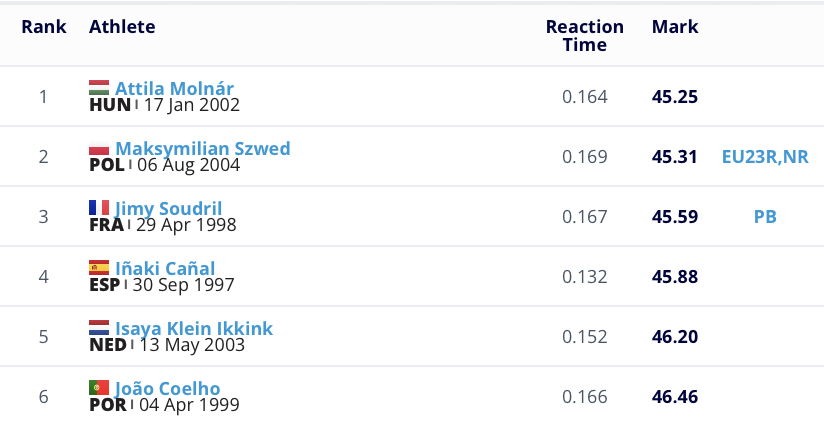This screenshot has height=424, width=824.
Task: Click the Hungary flag icon
Action: coord(99,87)
